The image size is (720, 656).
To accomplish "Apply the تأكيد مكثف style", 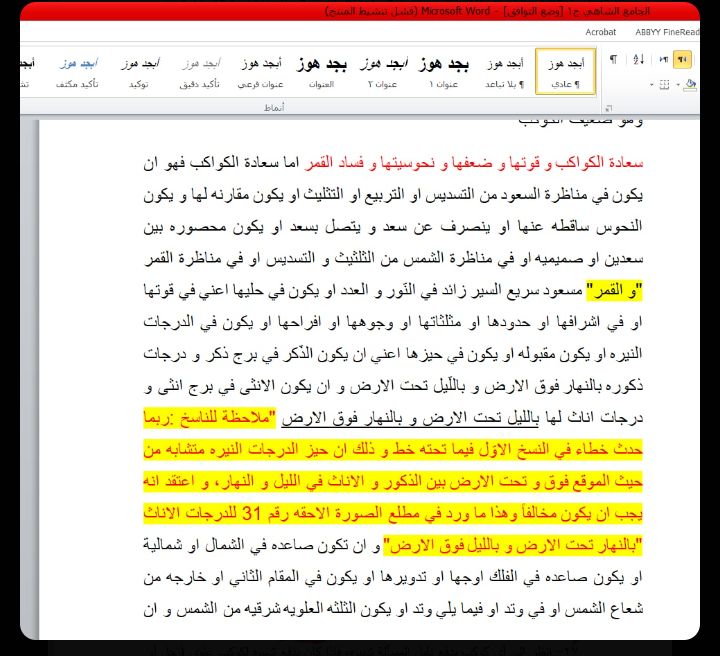I will 78,71.
